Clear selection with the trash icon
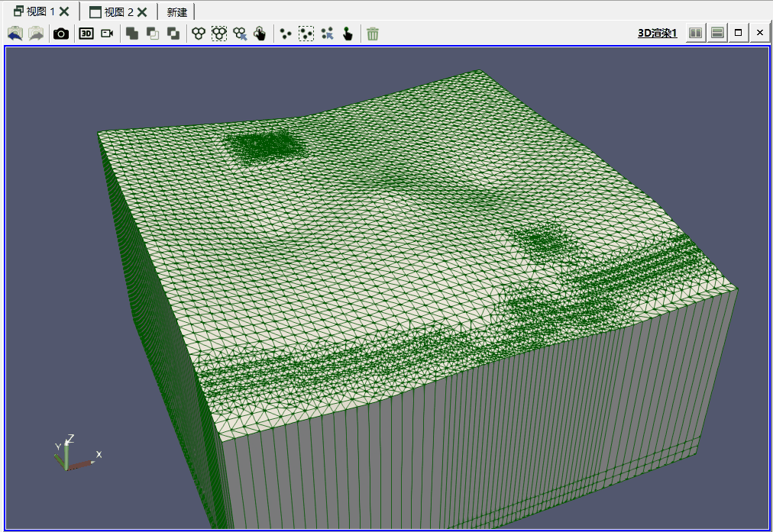Viewport: 773px width, 532px height. pos(373,34)
